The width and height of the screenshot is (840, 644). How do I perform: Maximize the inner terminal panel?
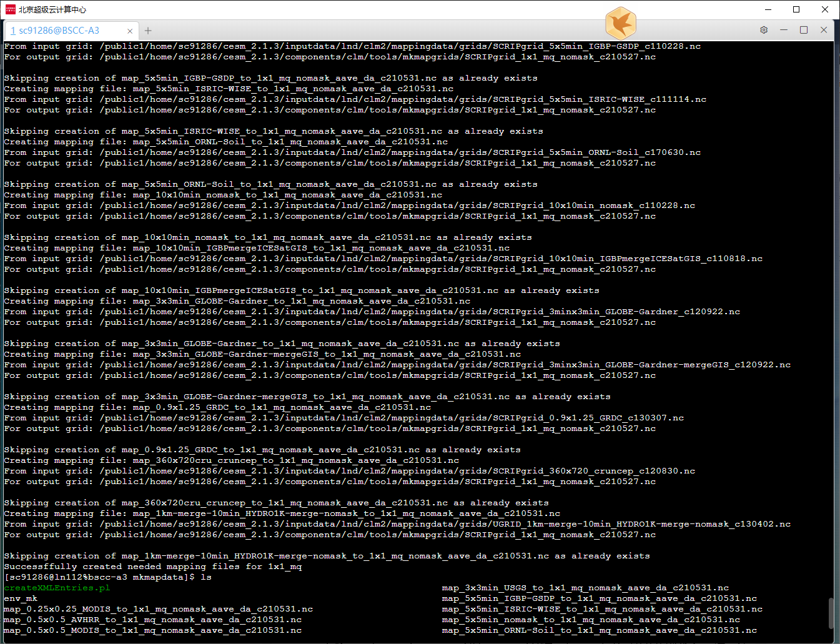[x=804, y=30]
